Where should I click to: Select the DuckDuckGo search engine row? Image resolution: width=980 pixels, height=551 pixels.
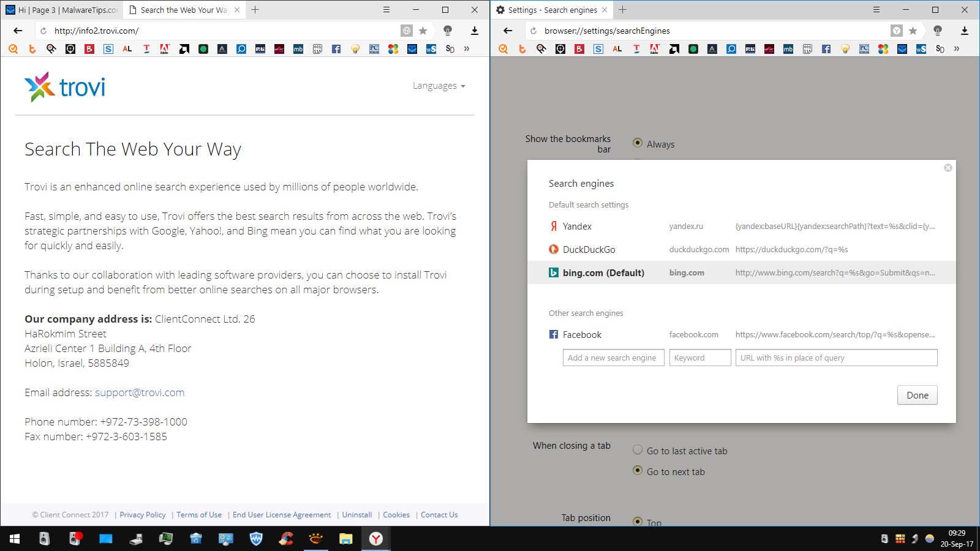point(742,250)
